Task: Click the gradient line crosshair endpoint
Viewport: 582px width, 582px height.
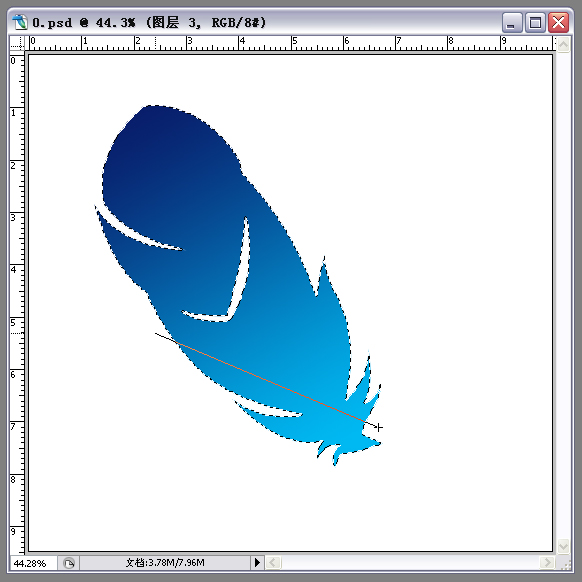Action: [x=379, y=427]
